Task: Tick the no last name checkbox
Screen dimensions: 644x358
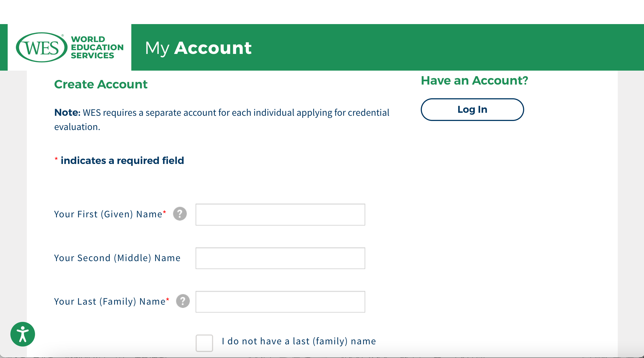Action: tap(204, 343)
